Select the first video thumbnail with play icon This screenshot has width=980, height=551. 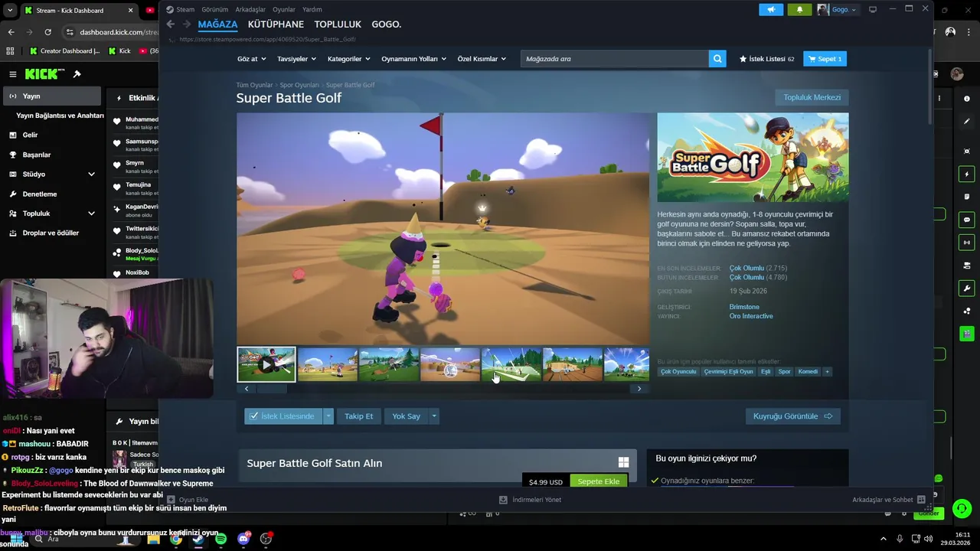tap(266, 364)
